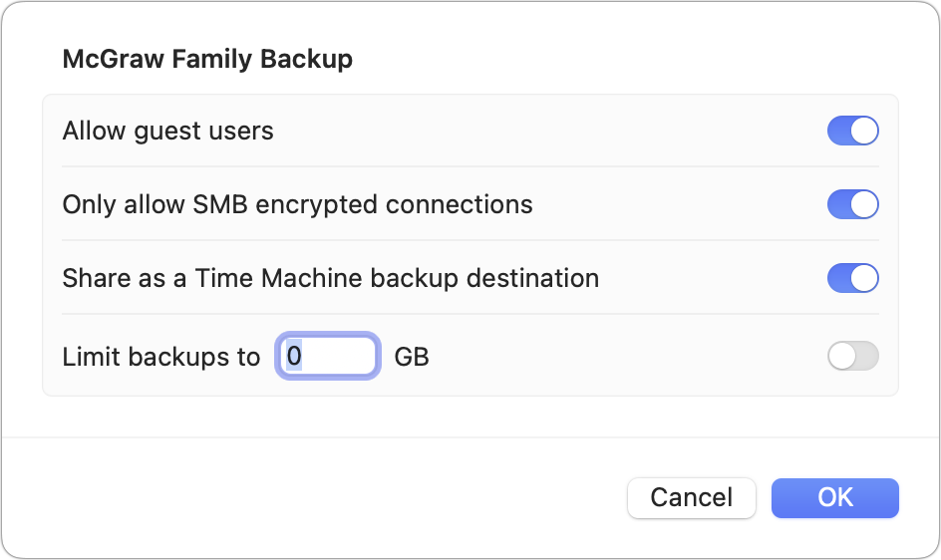Viewport: 941px width, 560px height.
Task: Disable the Allow guest users toggle
Action: click(x=852, y=132)
